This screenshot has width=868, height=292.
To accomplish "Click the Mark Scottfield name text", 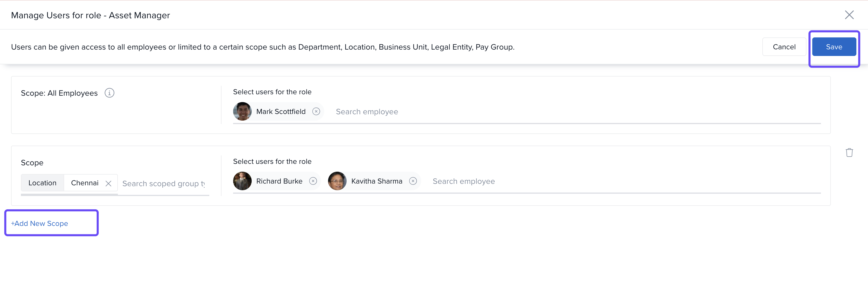I will 281,112.
